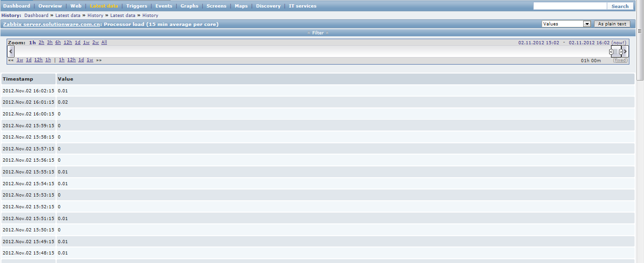Select timestamp 2012.Nov.02 15:57:15
The image size is (644, 263).
point(28,148)
